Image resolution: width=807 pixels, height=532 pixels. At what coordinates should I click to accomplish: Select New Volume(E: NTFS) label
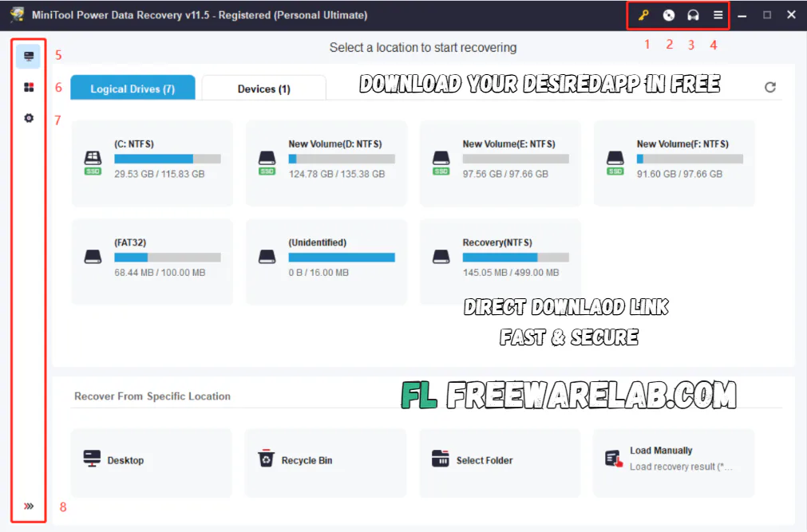point(508,144)
